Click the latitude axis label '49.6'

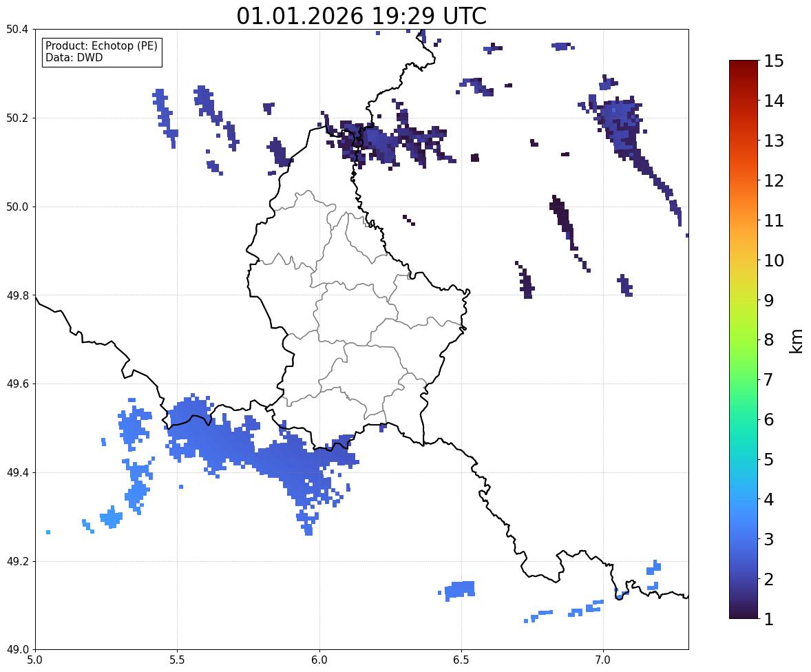pyautogui.click(x=17, y=384)
